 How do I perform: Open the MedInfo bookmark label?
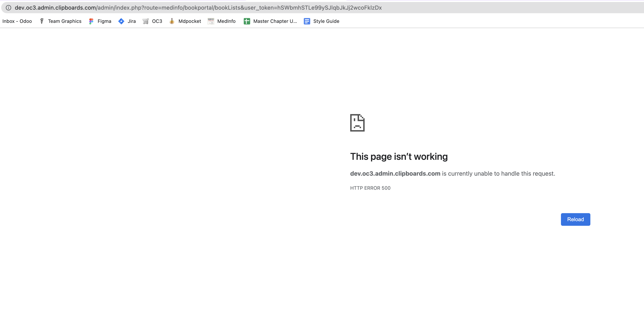226,21
